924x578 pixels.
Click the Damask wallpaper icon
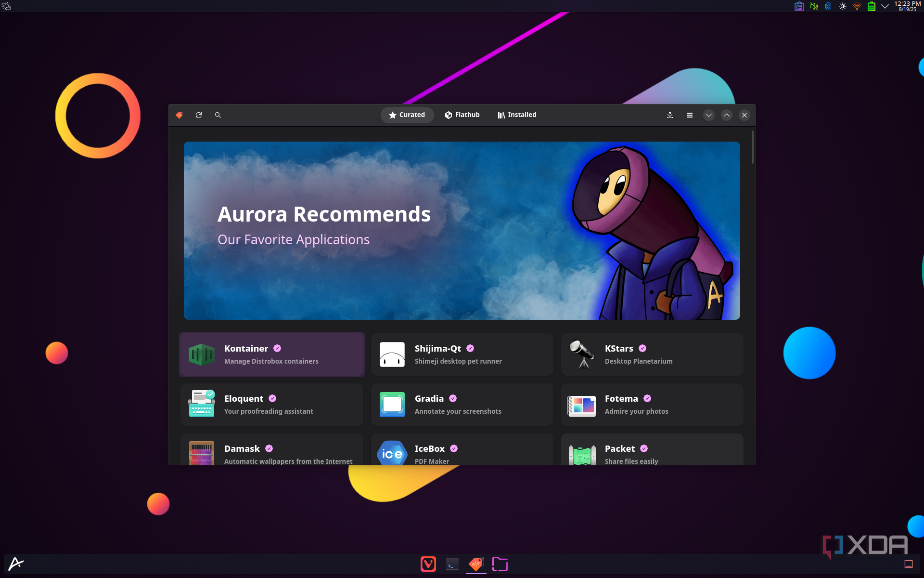[202, 453]
